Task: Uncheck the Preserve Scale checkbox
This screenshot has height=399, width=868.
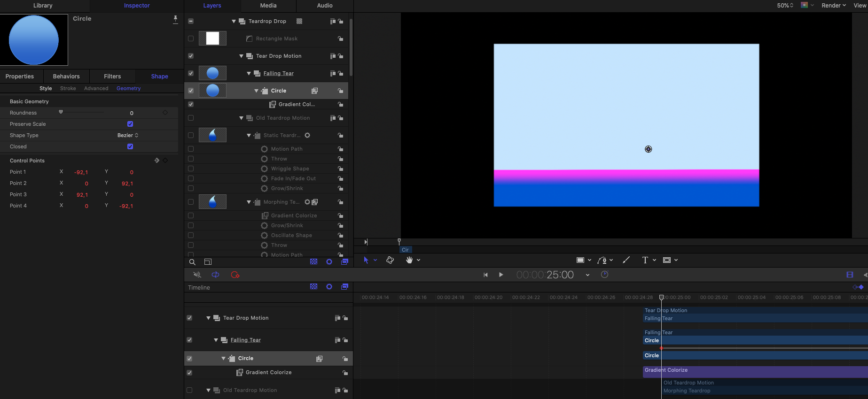Action: tap(130, 124)
